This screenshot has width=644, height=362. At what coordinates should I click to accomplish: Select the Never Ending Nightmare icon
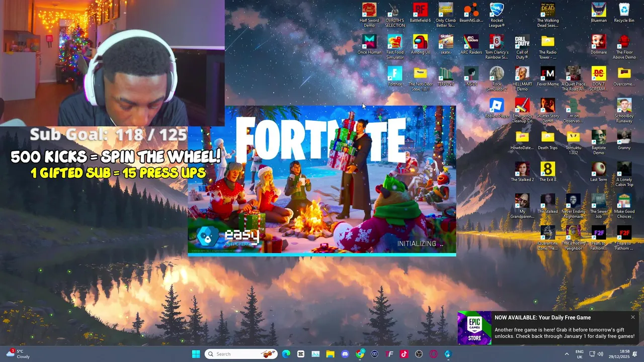(573, 206)
